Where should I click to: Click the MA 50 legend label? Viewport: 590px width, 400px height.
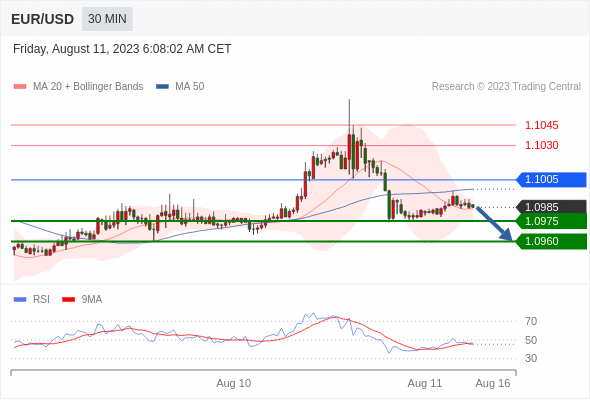coord(190,87)
